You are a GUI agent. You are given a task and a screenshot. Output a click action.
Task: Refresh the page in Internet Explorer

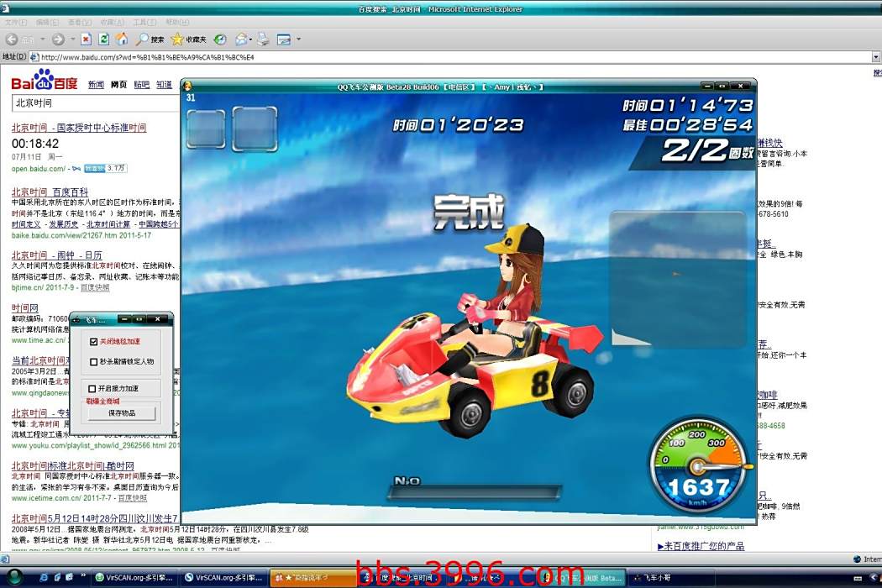[x=103, y=39]
